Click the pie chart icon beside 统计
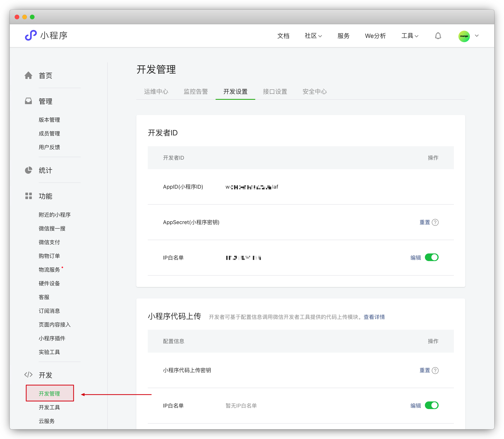This screenshot has width=504, height=439. click(x=28, y=170)
